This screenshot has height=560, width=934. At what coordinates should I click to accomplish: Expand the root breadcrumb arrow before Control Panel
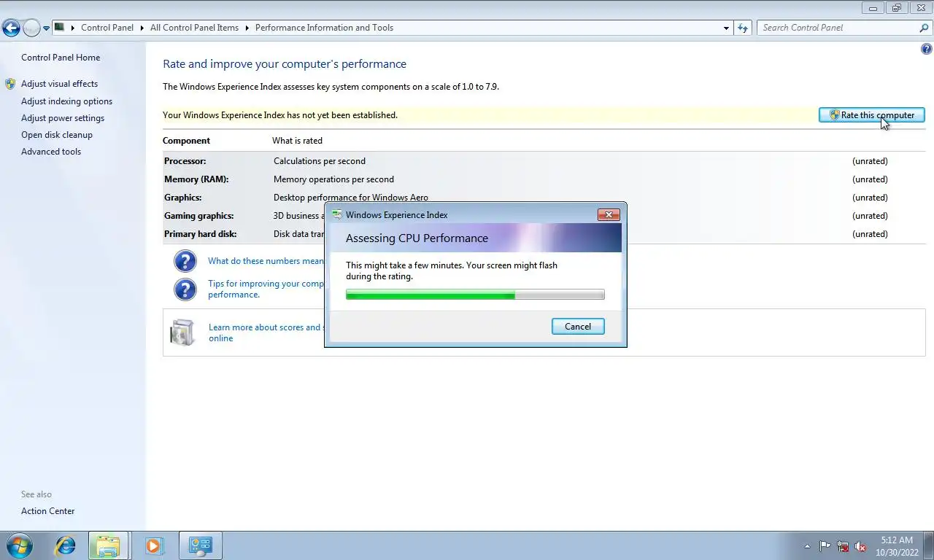[x=73, y=28]
